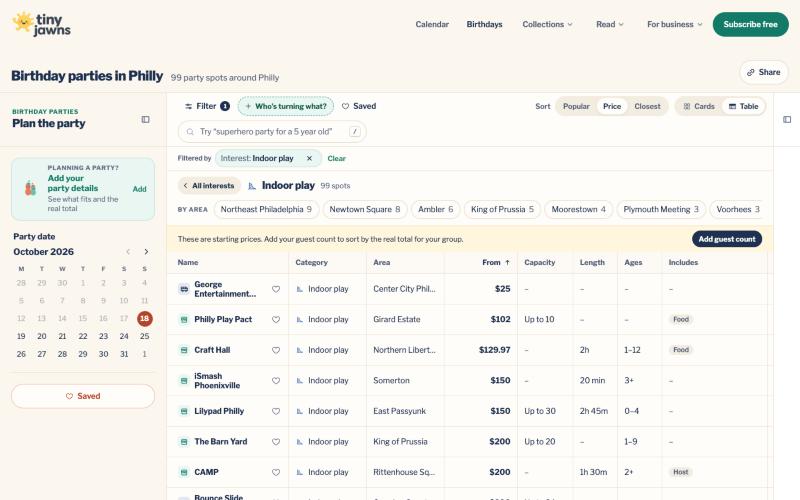The width and height of the screenshot is (800, 500).
Task: Sort by Popular
Action: click(x=576, y=106)
